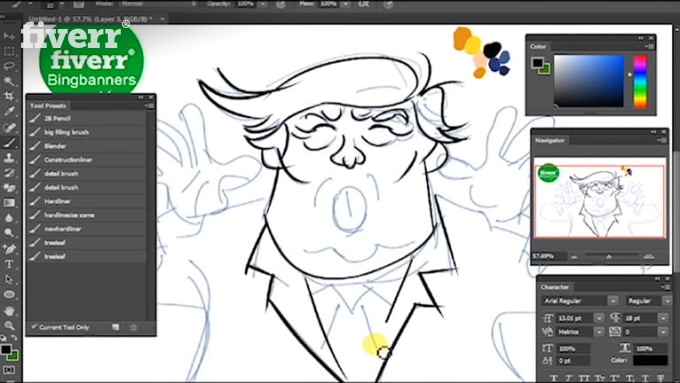Image resolution: width=680 pixels, height=383 pixels.
Task: Toggle Strikethrough in Character panel
Action: click(x=661, y=379)
